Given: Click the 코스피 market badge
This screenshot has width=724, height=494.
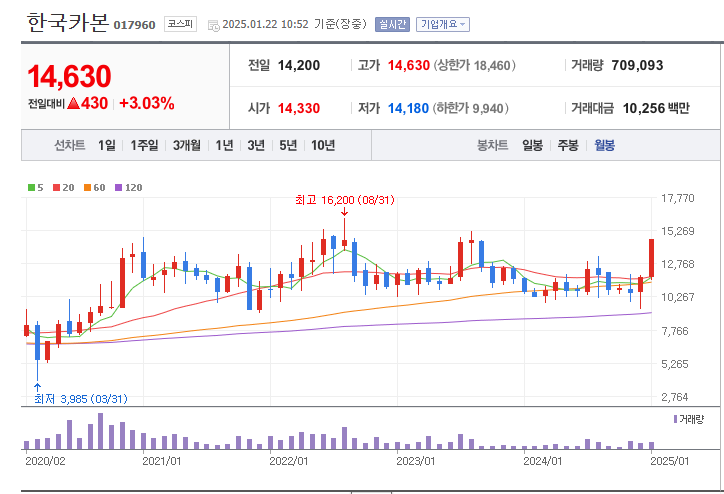Looking at the screenshot, I should [180, 24].
